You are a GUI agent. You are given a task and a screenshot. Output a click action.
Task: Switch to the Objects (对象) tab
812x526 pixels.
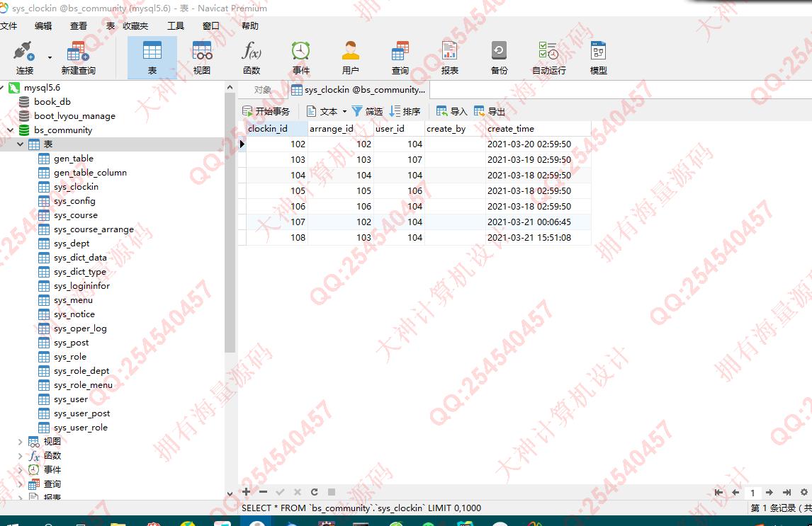click(x=263, y=90)
